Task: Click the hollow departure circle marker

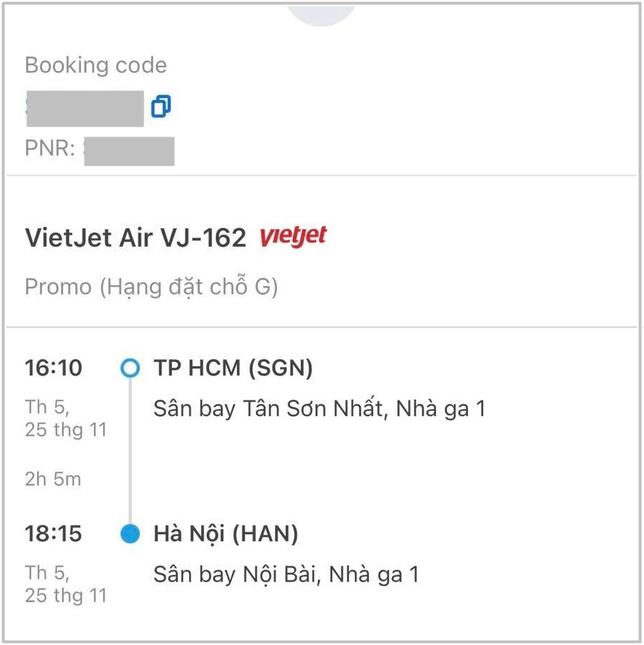Action: click(x=130, y=368)
